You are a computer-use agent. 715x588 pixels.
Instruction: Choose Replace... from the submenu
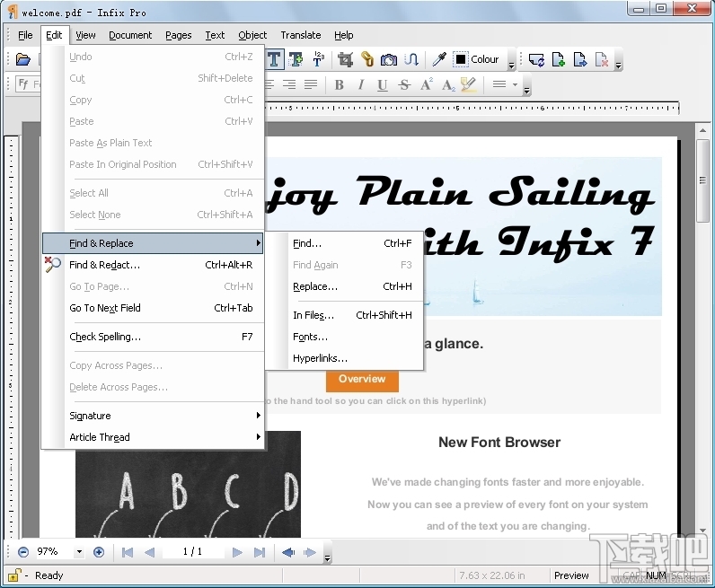pyautogui.click(x=345, y=286)
